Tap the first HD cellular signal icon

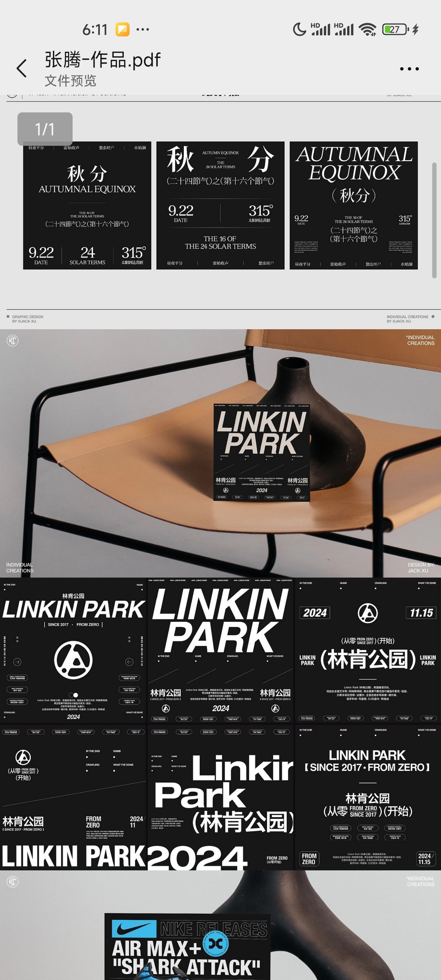pyautogui.click(x=321, y=29)
